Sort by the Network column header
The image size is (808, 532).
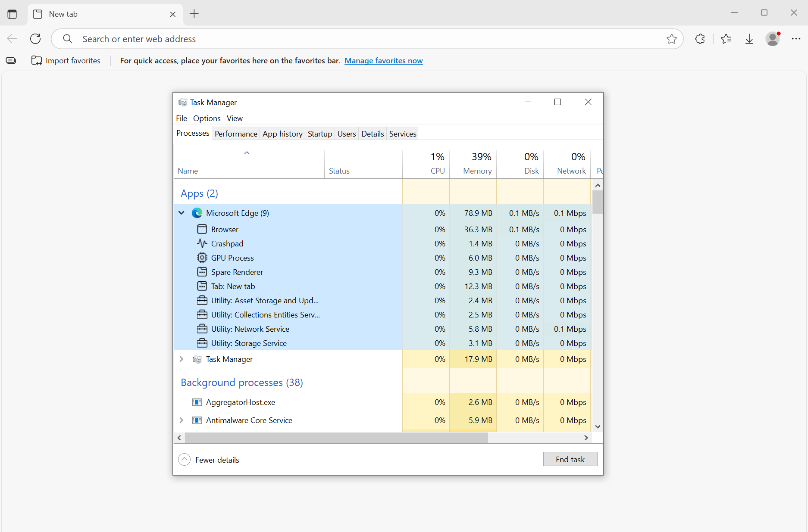(x=567, y=164)
